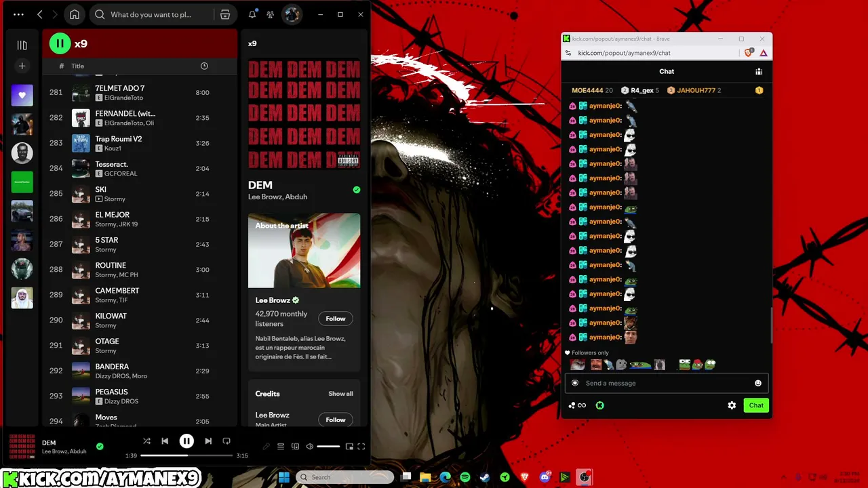
Task: Open the DEM album artwork in side panel
Action: [304, 115]
